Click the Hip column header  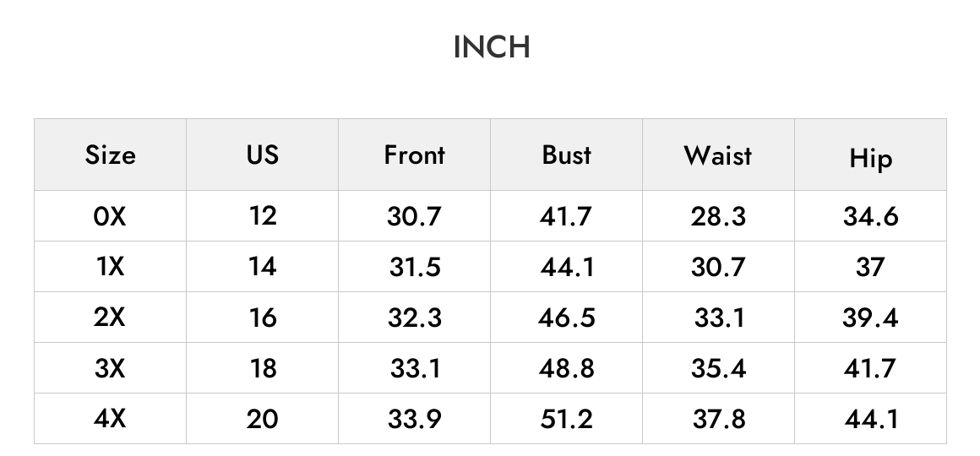871,159
